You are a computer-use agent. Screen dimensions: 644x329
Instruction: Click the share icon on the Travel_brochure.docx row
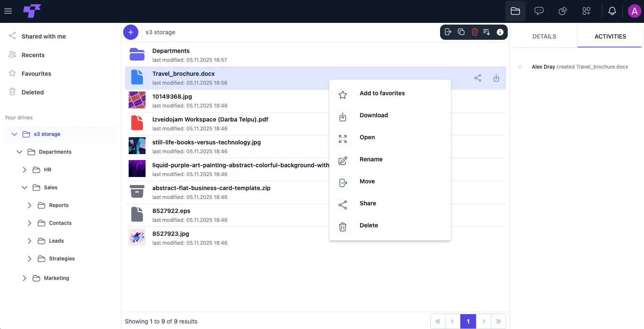click(x=478, y=78)
